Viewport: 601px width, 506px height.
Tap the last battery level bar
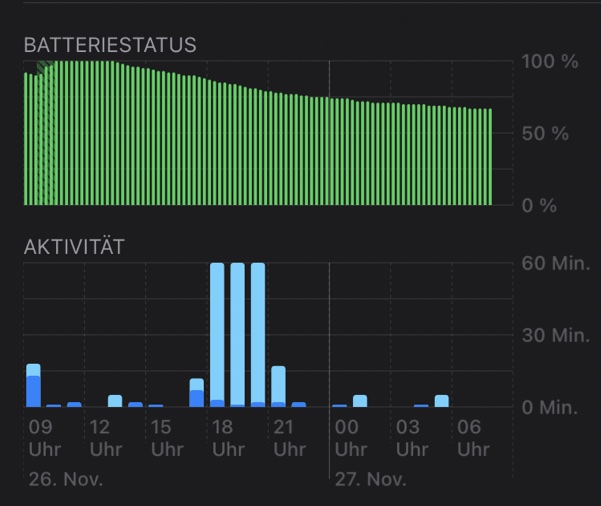pos(490,157)
